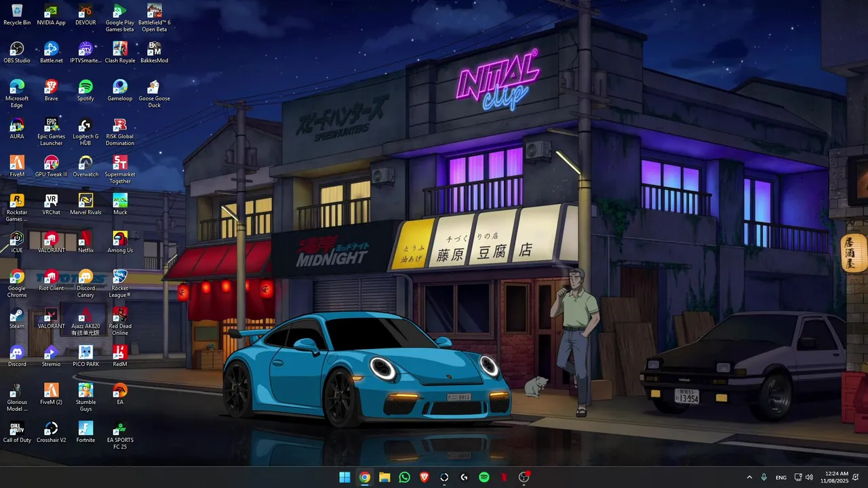Expand the hidden system tray icons
868x488 pixels.
749,477
